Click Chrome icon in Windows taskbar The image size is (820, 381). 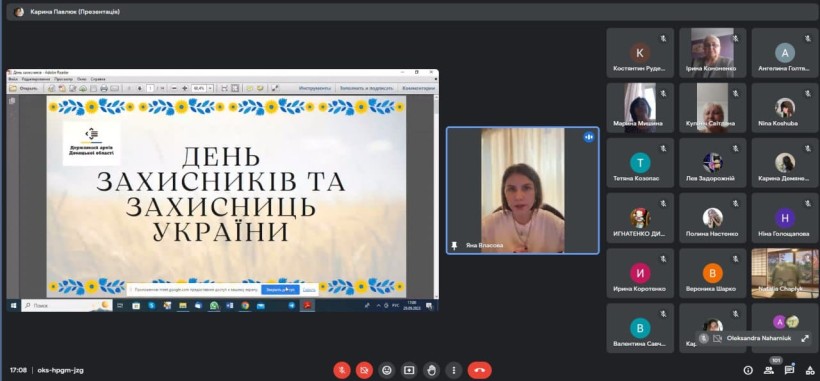pos(245,306)
